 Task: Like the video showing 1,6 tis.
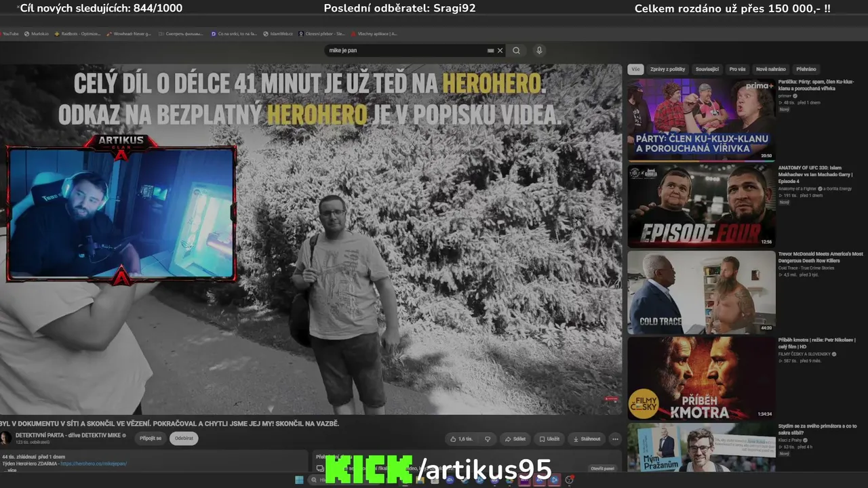pyautogui.click(x=461, y=439)
